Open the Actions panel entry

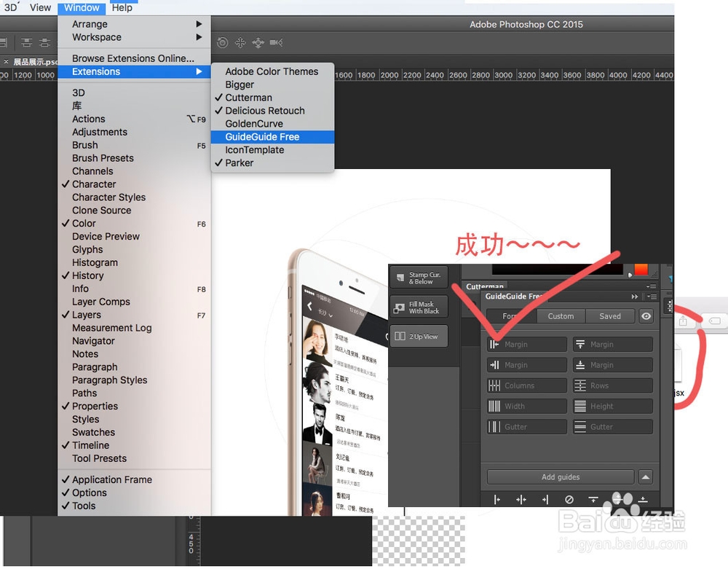(134, 119)
